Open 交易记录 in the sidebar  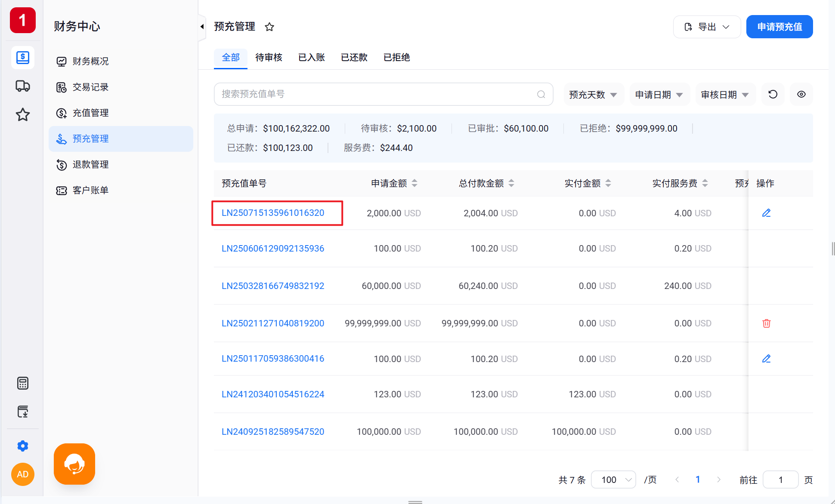click(x=121, y=87)
